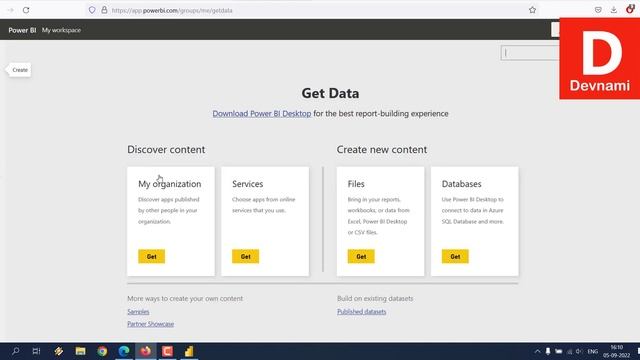
Task: Click the Power BI home label
Action: coord(22,30)
